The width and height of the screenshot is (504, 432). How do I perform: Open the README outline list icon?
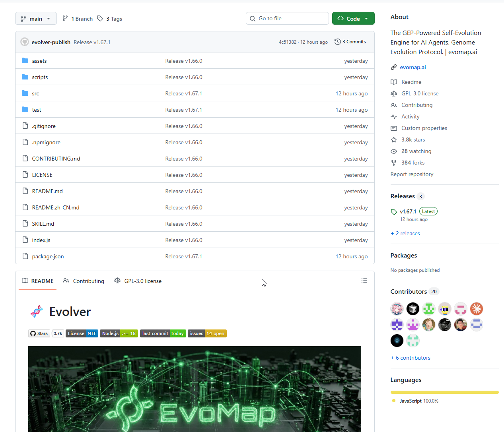point(364,281)
